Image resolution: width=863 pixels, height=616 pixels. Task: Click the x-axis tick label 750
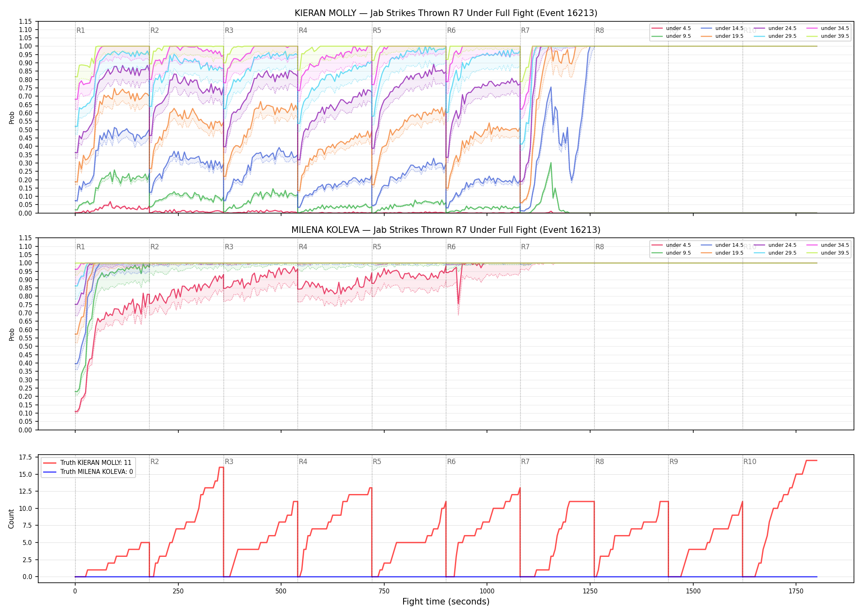pyautogui.click(x=384, y=591)
